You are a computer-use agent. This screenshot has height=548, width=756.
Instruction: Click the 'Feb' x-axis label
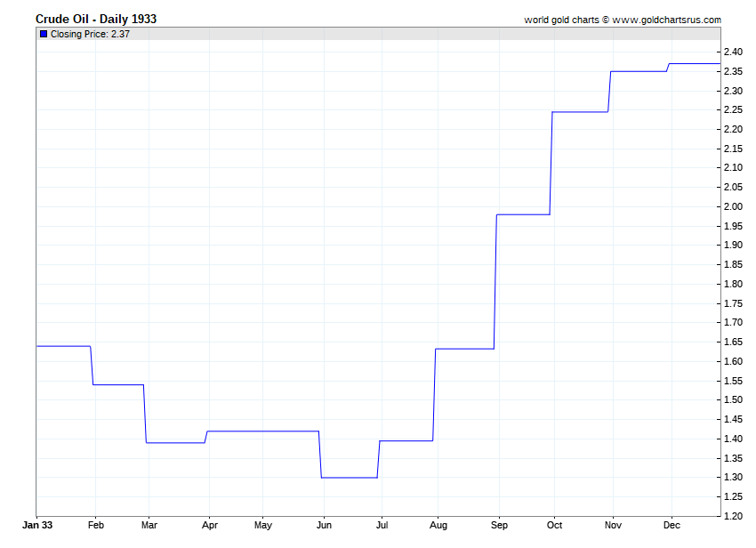click(x=95, y=525)
